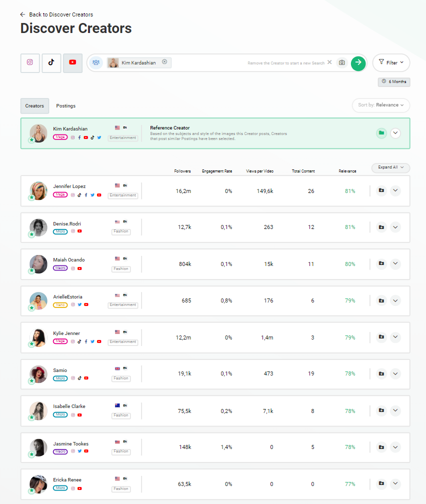Add Maiah Ocando to folder
This screenshot has width=426, height=504.
381,263
